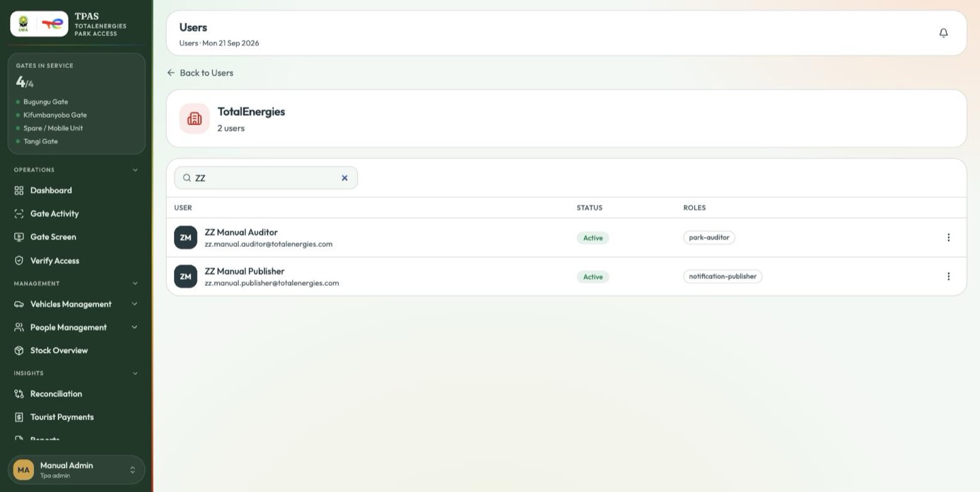
Task: Click the TotalEnergies logo in sidebar header
Action: tap(52, 23)
